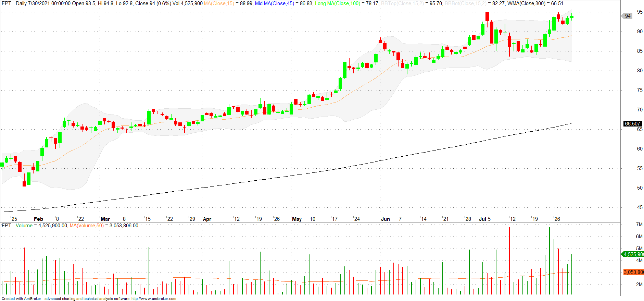Open the www.amibroker.com link in footer
Screen dimensions: 644x301
pyautogui.click(x=154, y=299)
